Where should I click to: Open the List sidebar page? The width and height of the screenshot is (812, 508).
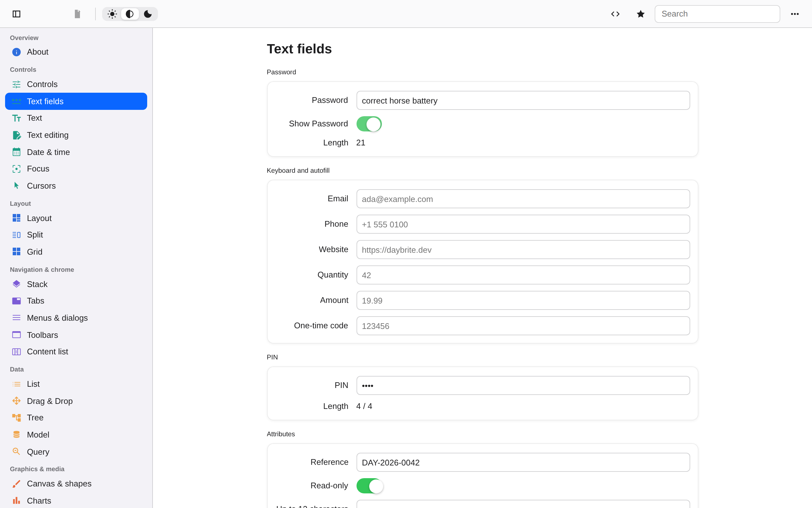click(76, 384)
